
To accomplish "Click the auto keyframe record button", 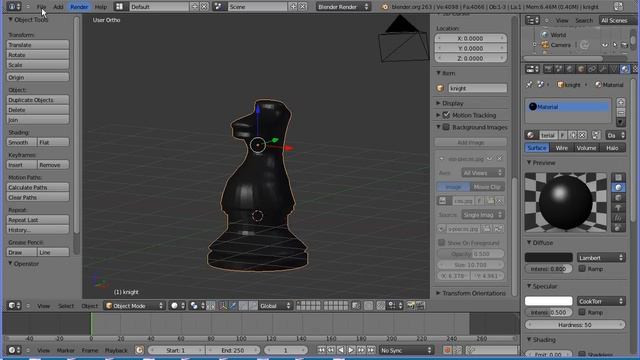I will [447, 350].
